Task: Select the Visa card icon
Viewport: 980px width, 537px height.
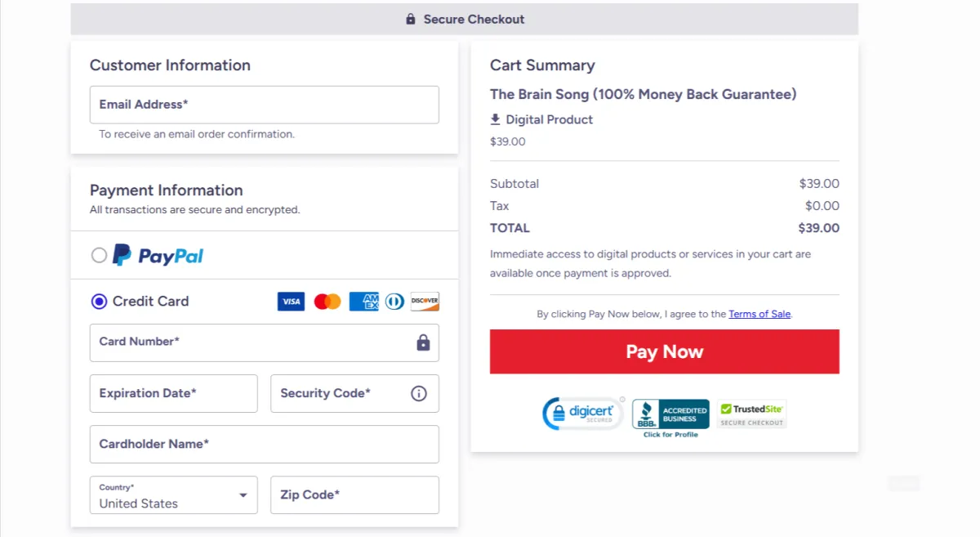Action: coord(291,302)
